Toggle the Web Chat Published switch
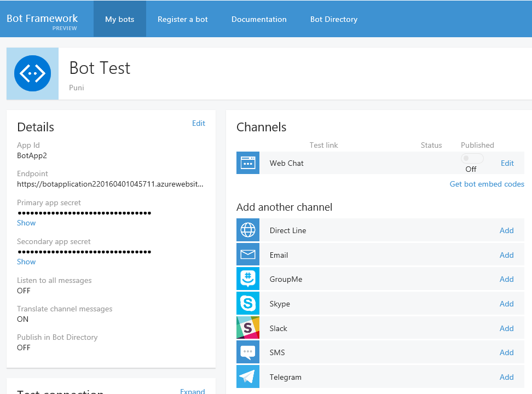The image size is (532, 394). pyautogui.click(x=472, y=158)
